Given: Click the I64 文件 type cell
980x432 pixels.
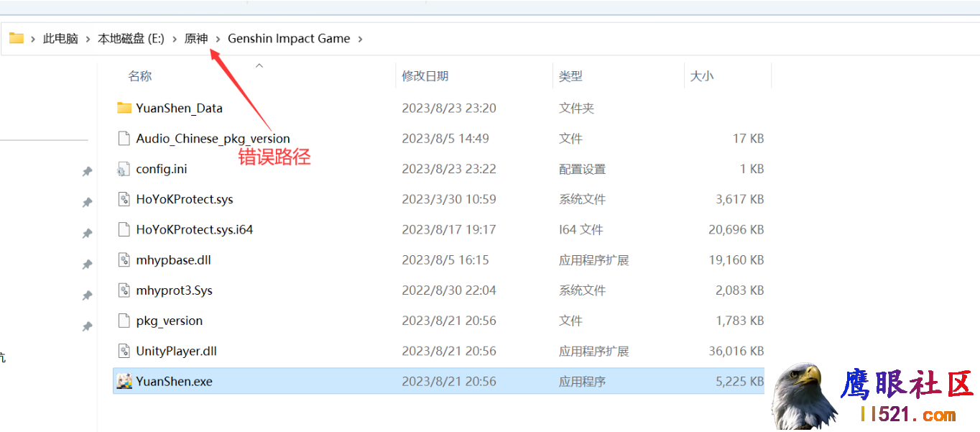Looking at the screenshot, I should [x=581, y=229].
